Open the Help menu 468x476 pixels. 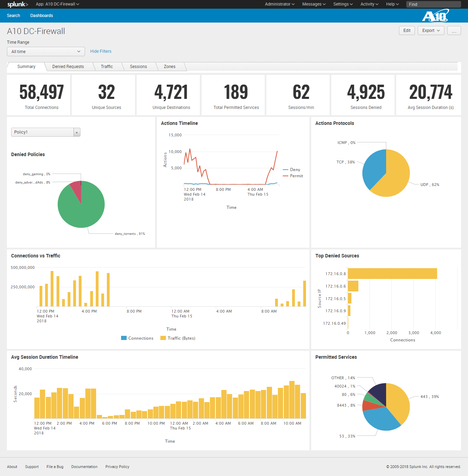coord(392,4)
